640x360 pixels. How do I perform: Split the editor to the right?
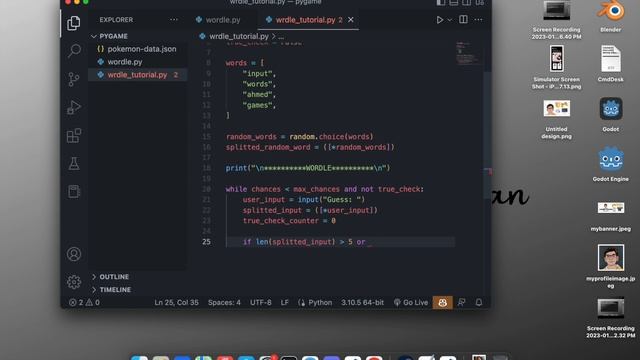(463, 20)
